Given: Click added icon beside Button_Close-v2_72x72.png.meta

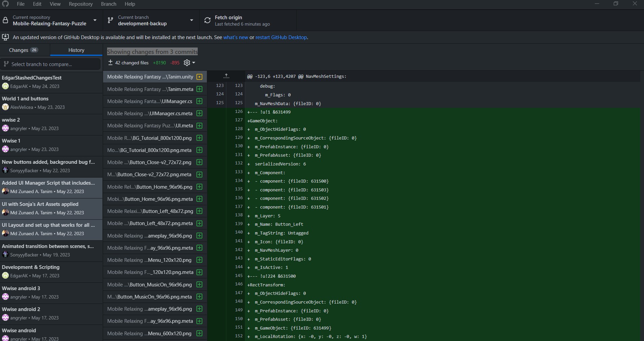Looking at the screenshot, I should 199,175.
